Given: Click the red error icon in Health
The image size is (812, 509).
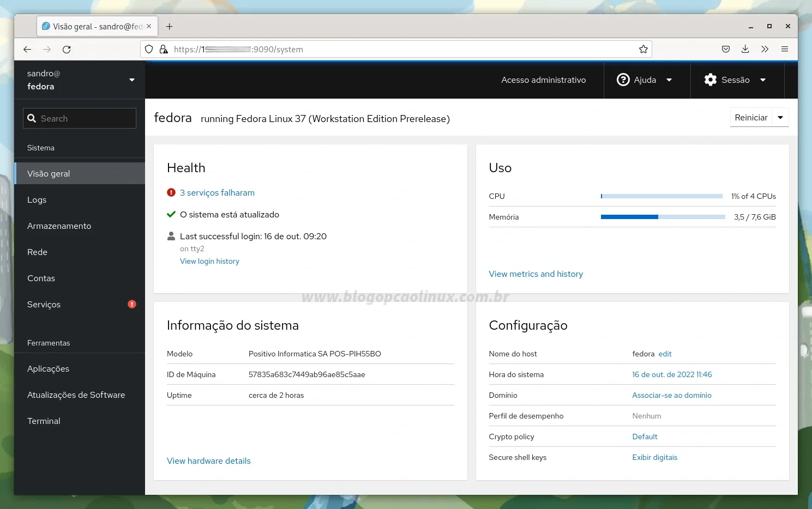Looking at the screenshot, I should 171,192.
